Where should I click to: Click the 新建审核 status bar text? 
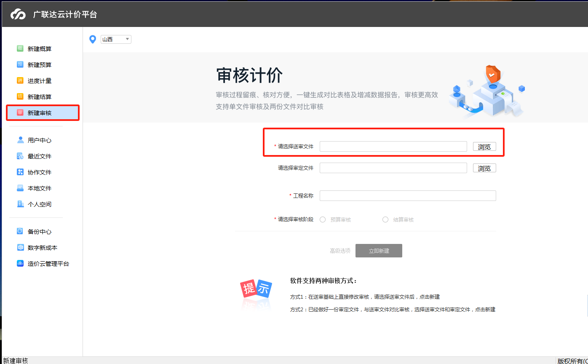pyautogui.click(x=16, y=361)
